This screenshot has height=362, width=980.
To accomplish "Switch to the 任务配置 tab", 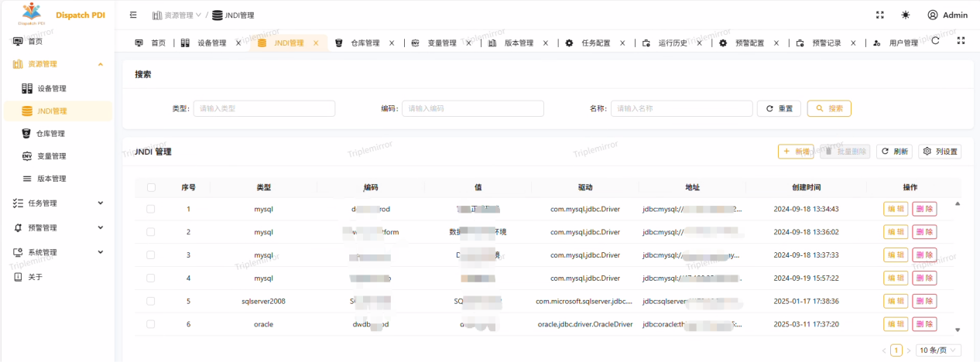I will tap(595, 43).
